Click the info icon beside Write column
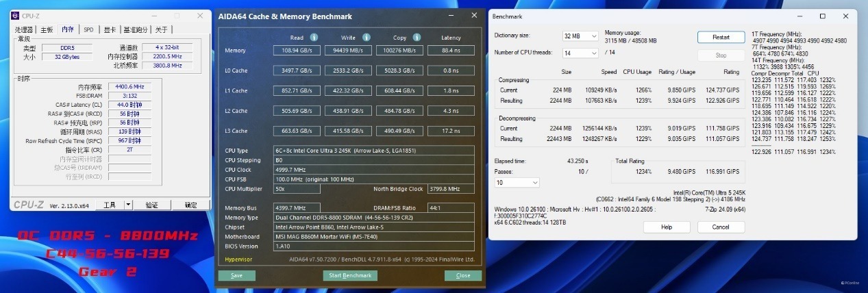The height and width of the screenshot is (293, 868). tap(365, 38)
